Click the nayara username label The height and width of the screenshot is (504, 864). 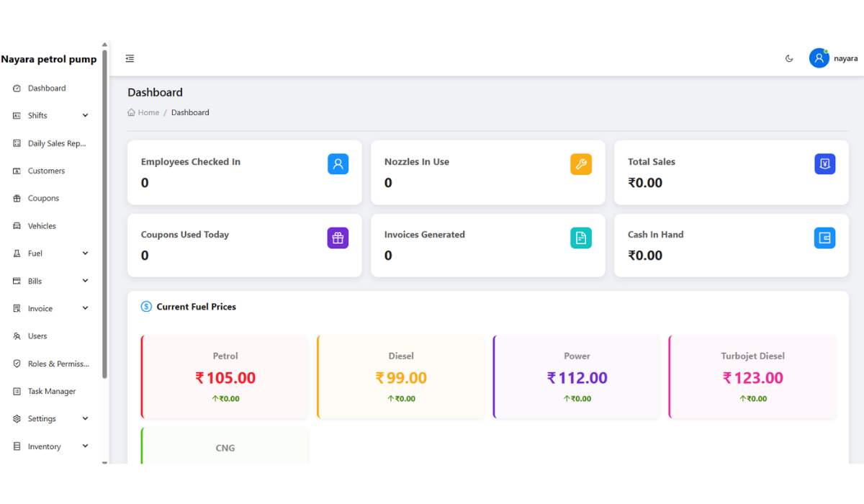coord(845,59)
